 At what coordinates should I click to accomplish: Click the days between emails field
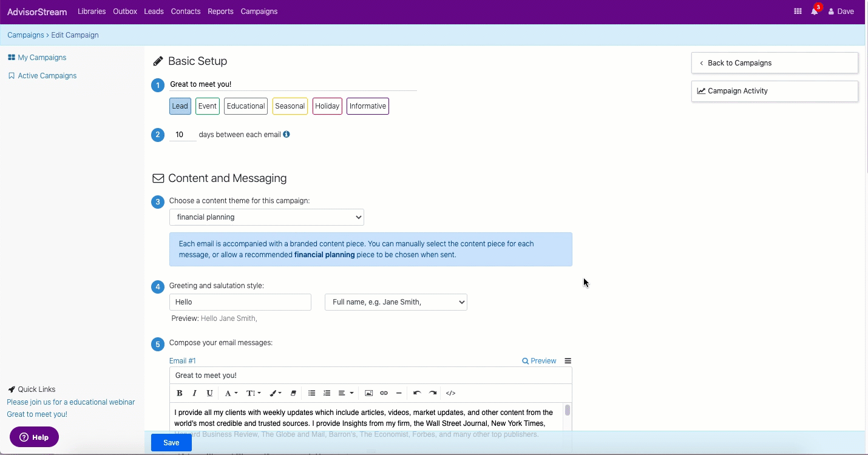click(183, 135)
